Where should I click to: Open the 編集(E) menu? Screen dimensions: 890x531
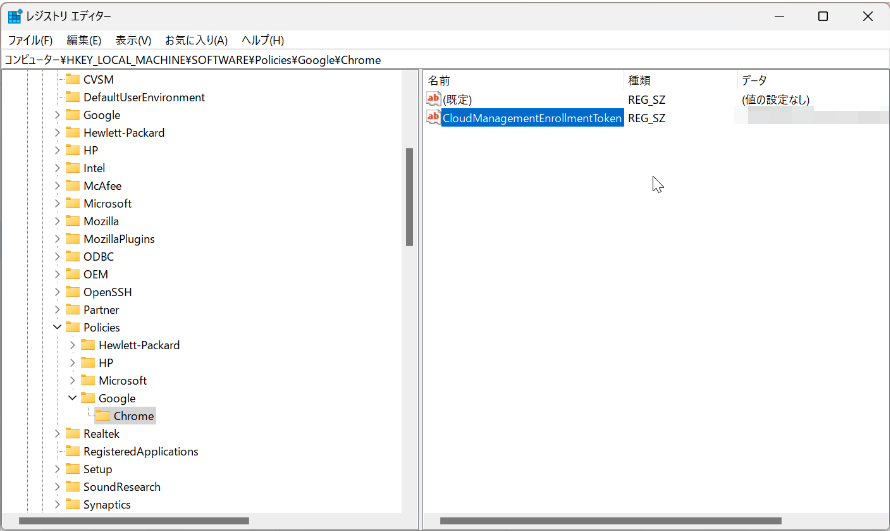[x=84, y=40]
